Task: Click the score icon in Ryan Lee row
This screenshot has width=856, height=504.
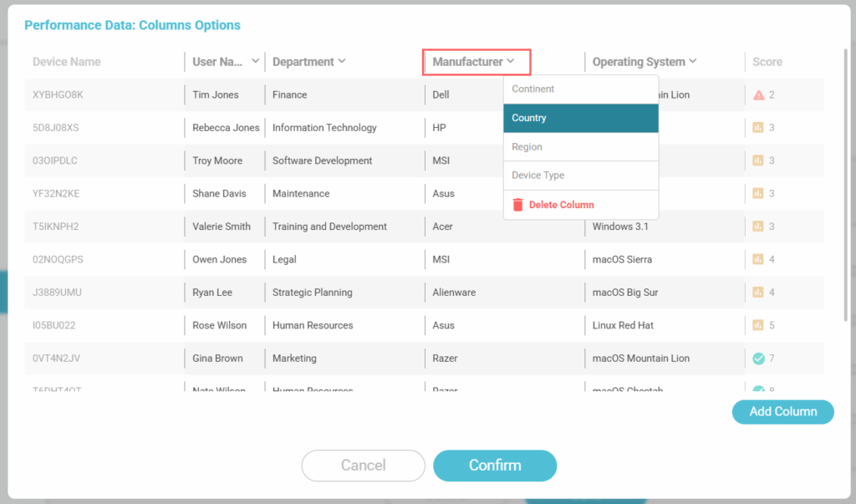Action: 758,293
